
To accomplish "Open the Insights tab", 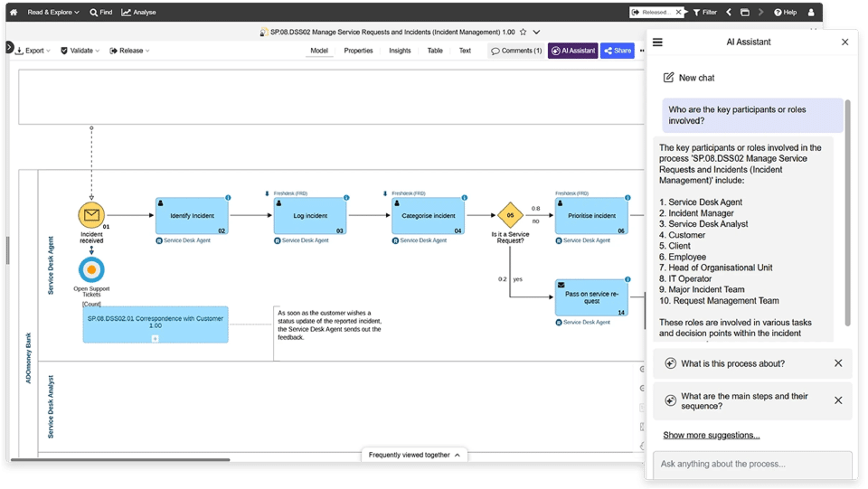I will pyautogui.click(x=400, y=51).
